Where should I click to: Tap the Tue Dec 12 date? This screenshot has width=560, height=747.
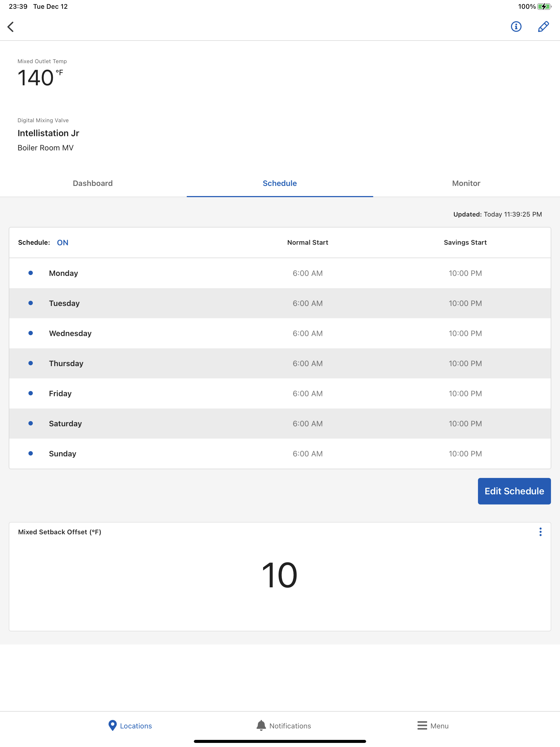[x=50, y=6]
